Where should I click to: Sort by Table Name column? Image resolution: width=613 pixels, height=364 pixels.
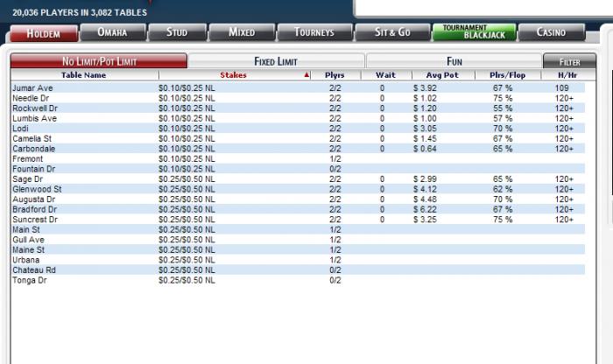point(84,75)
